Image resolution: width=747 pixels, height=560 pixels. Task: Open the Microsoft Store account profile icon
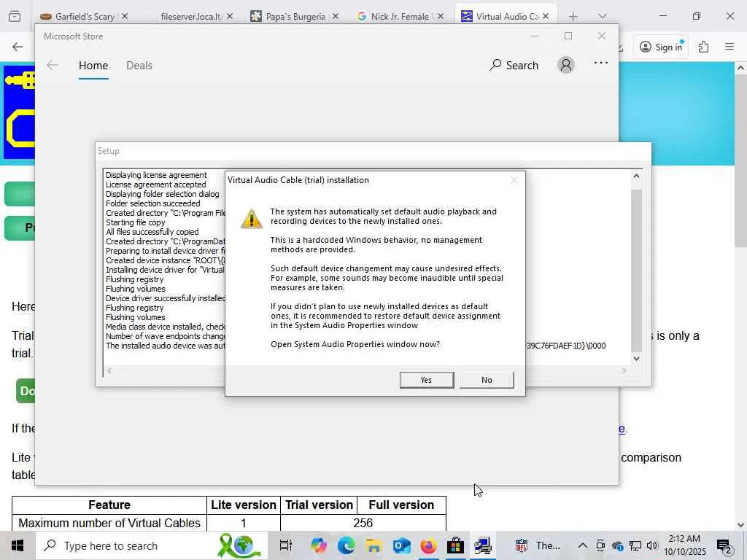pos(566,65)
